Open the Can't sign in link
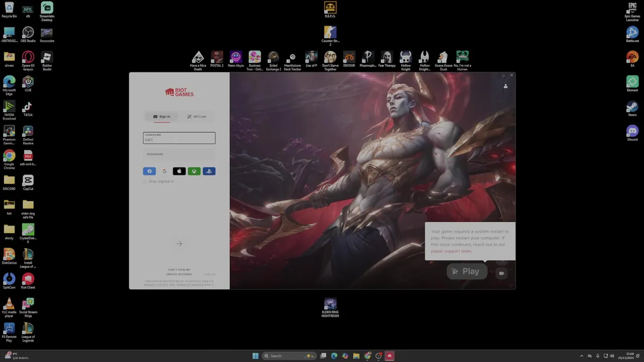Image resolution: width=644 pixels, height=362 pixels. (x=179, y=269)
